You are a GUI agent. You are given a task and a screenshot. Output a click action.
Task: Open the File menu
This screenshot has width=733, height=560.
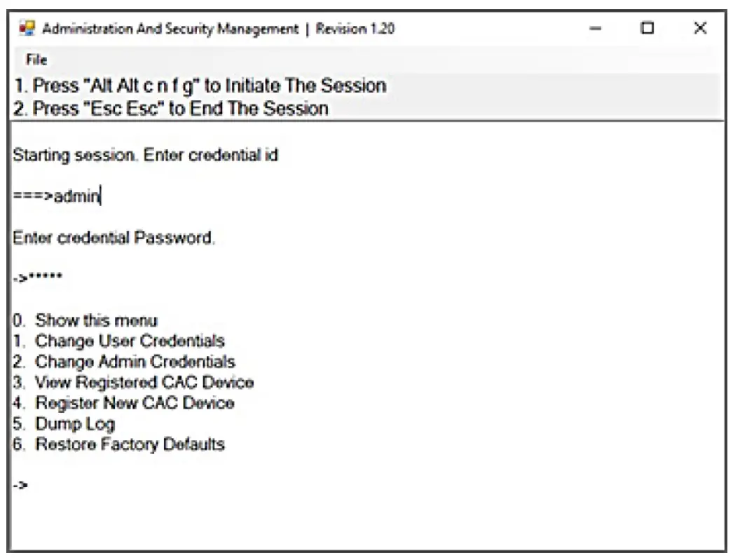pos(36,60)
